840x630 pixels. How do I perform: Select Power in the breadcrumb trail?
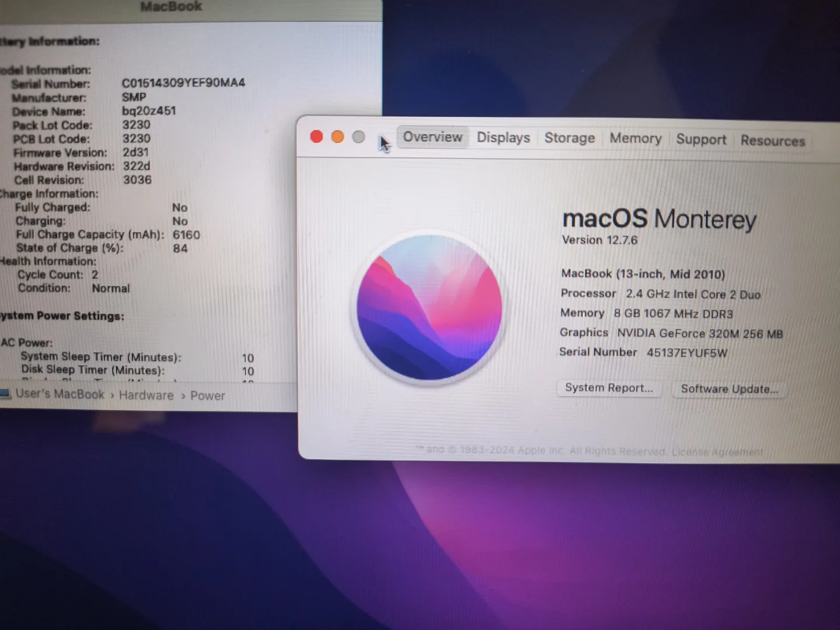coord(208,395)
